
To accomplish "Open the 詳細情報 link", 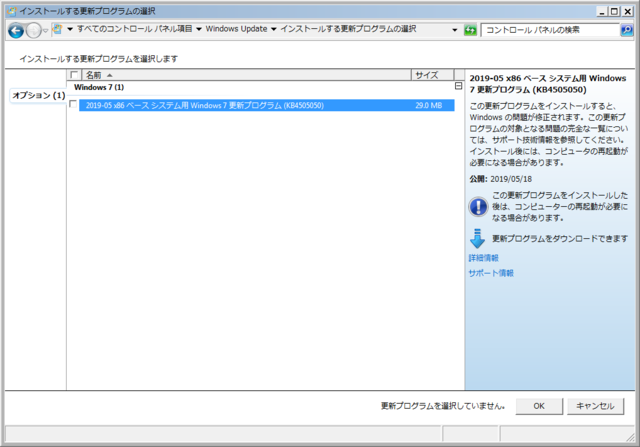I will (x=484, y=258).
